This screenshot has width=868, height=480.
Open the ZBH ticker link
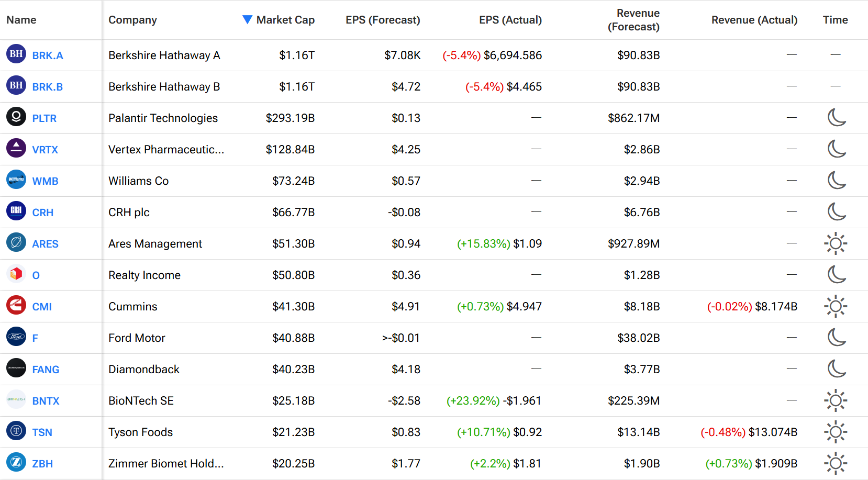tap(42, 464)
